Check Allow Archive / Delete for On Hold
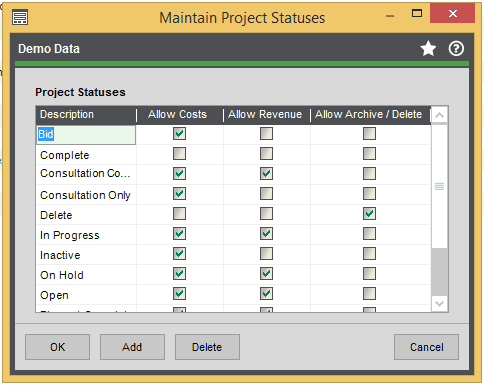484x385 pixels. [x=369, y=274]
